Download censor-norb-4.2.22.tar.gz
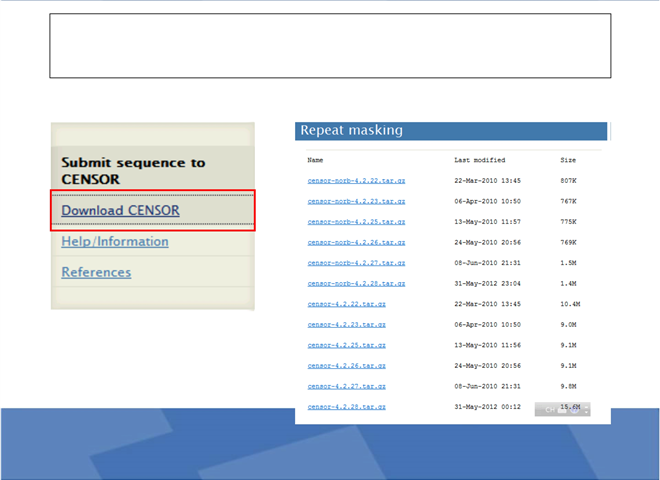 pyautogui.click(x=356, y=181)
